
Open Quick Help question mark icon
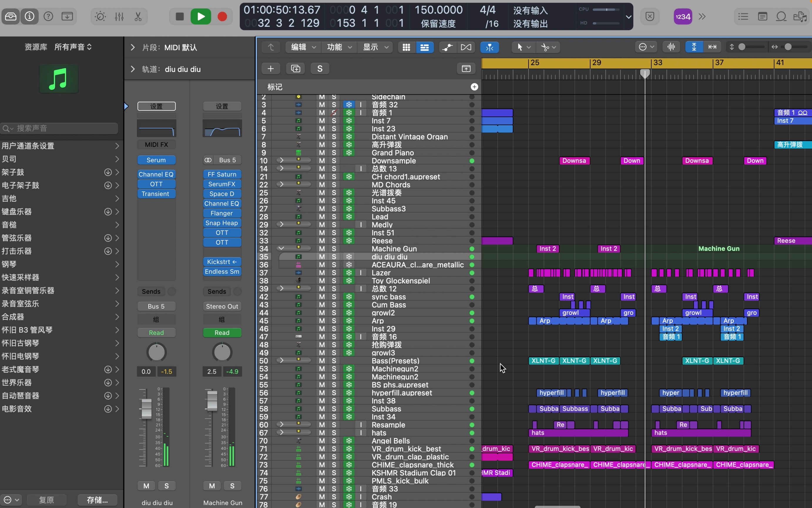tap(48, 16)
